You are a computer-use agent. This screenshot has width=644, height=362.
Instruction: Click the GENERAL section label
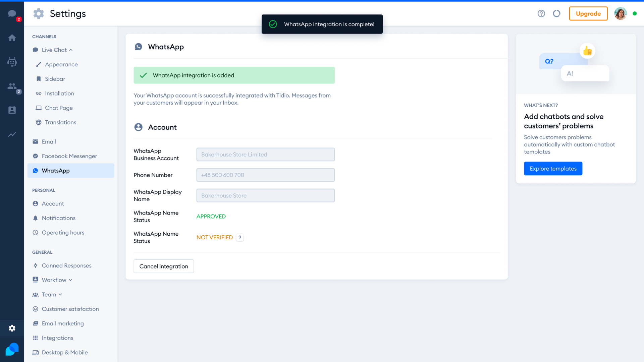tap(42, 252)
